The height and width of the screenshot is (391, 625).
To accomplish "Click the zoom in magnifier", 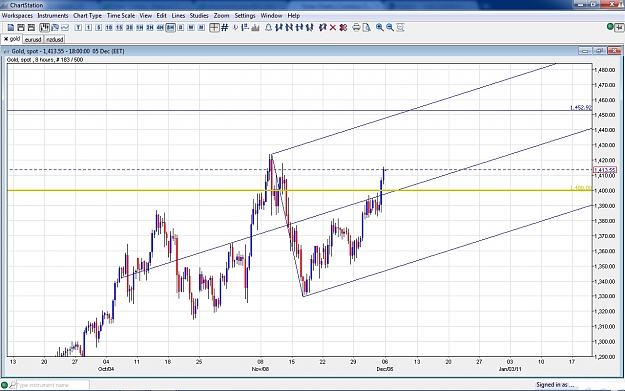I will coord(379,28).
